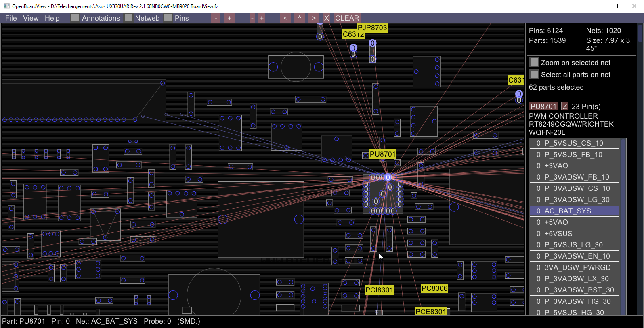Open the File menu
Screen dimensions: 644x328
[11, 18]
